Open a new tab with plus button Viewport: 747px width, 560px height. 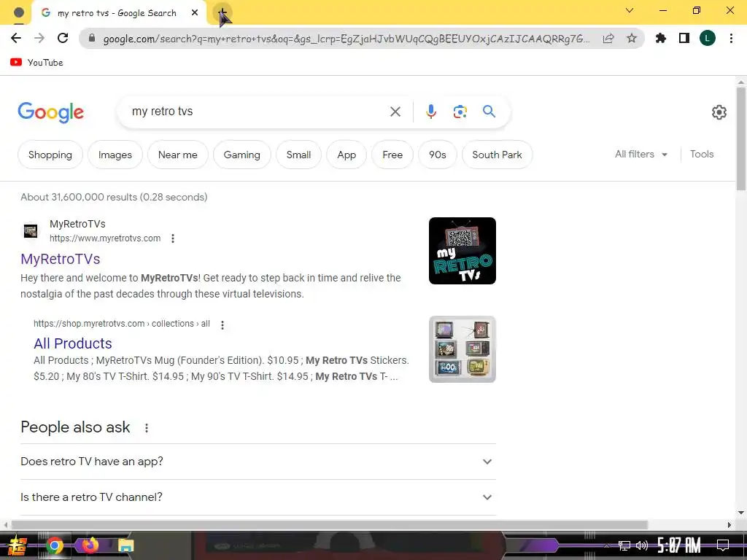coord(222,12)
